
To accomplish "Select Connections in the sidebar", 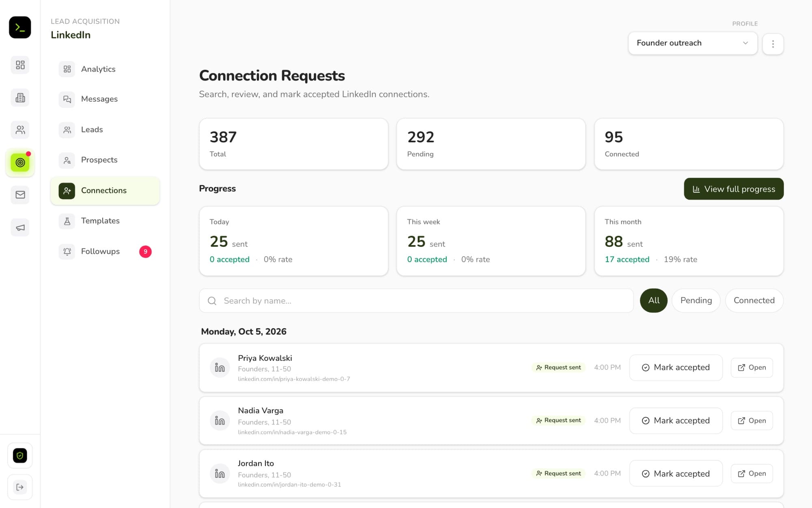I will point(105,191).
